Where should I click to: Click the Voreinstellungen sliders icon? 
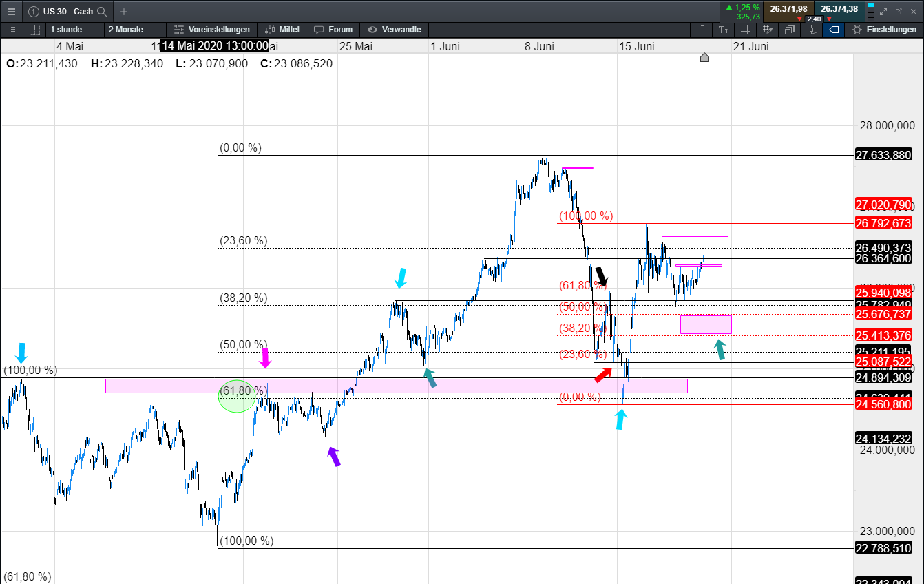179,30
